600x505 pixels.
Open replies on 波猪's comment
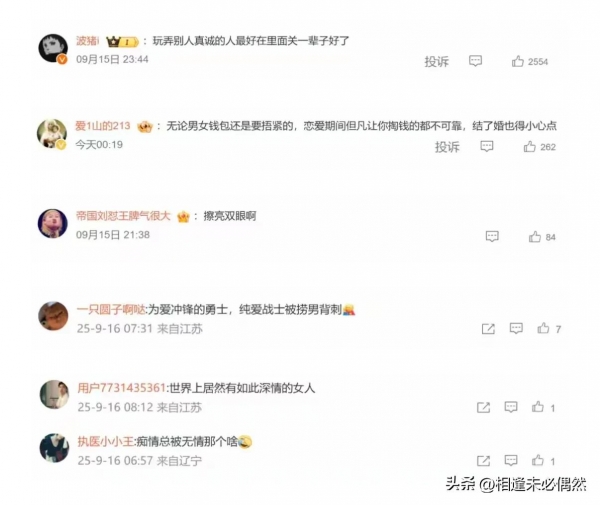coord(475,61)
